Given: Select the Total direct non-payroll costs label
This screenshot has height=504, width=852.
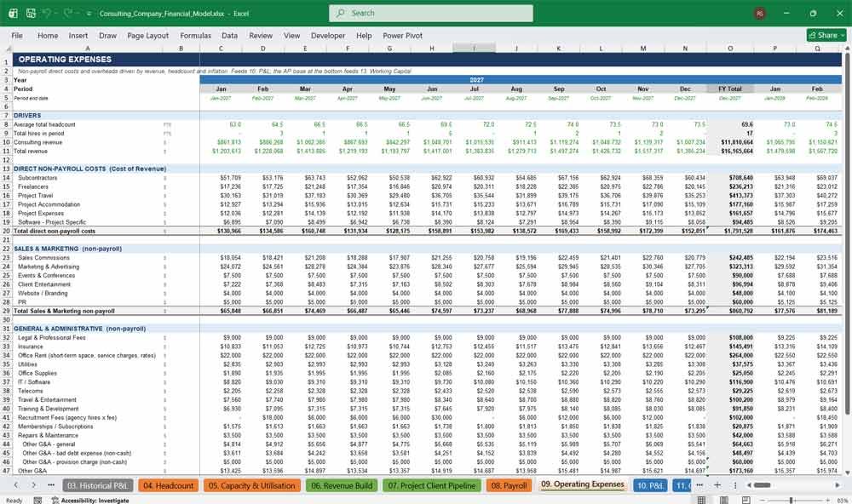Looking at the screenshot, I should [55, 231].
